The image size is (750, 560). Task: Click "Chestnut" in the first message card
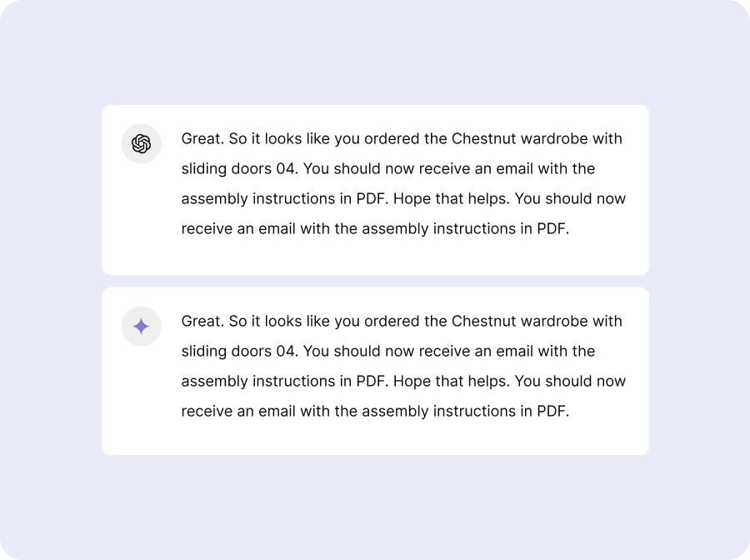pyautogui.click(x=484, y=138)
